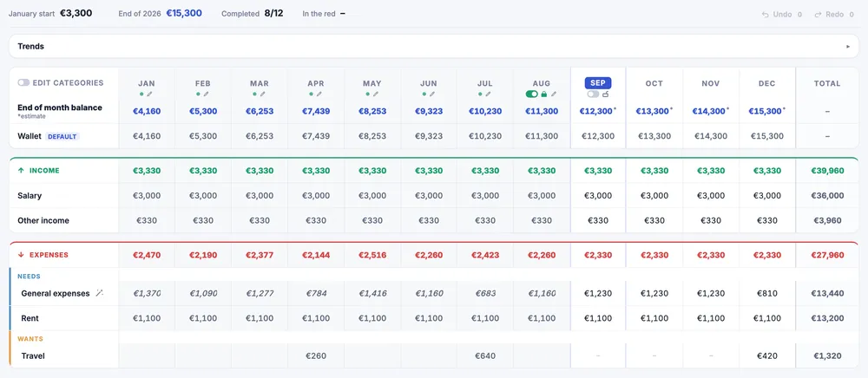
Task: Click the magic wand icon beside General expenses
Action: 100,293
